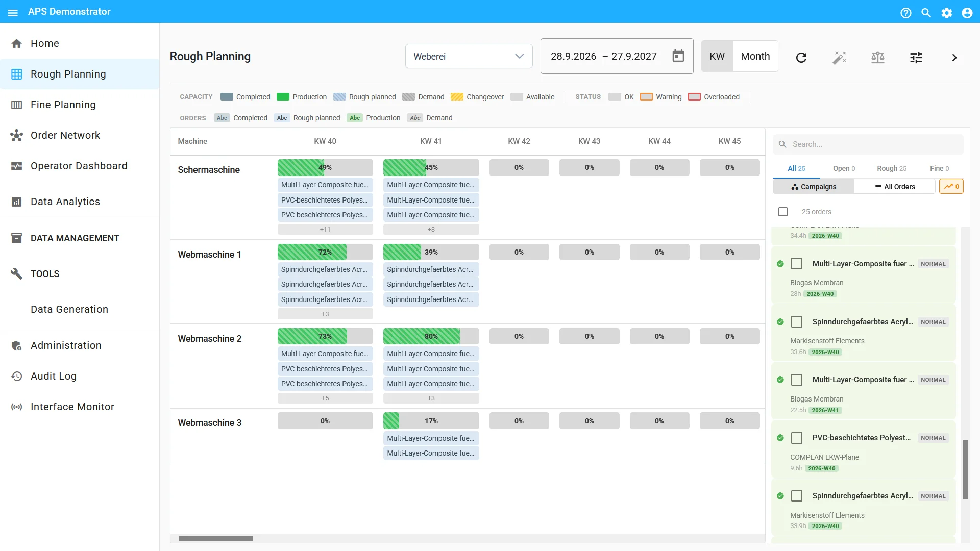Open the filter sliders settings icon
Image resolution: width=980 pixels, height=551 pixels.
(x=916, y=57)
